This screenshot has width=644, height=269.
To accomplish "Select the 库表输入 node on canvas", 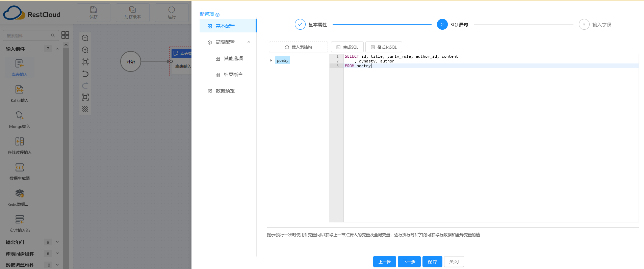I will click(181, 61).
